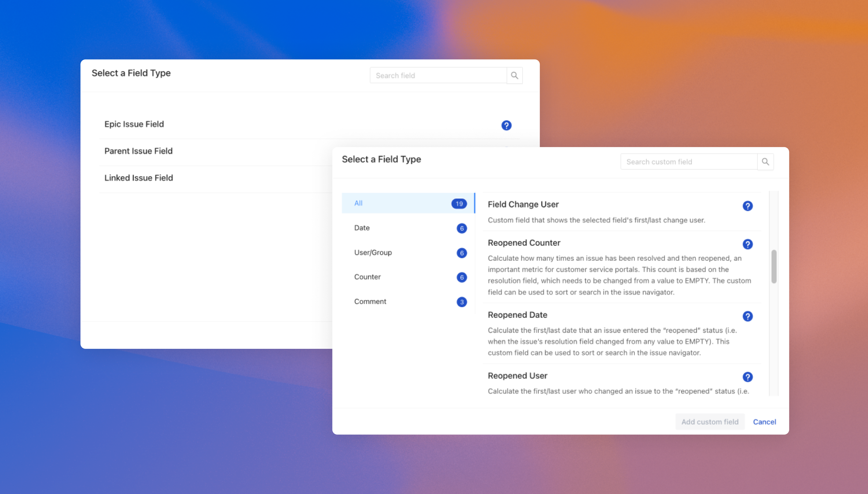The image size is (868, 494).
Task: Focus the Search custom field input
Action: [x=688, y=162]
